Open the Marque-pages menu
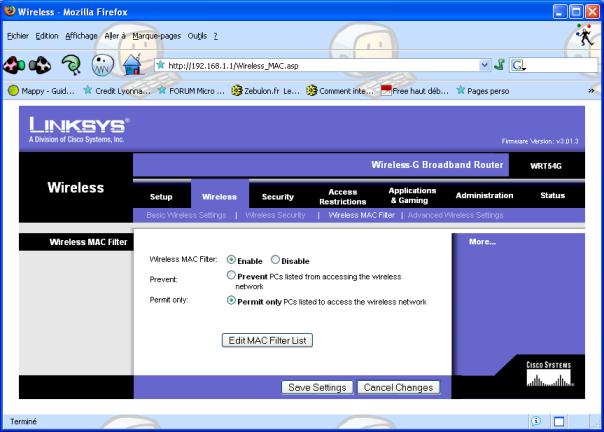The image size is (604, 432). 156,36
